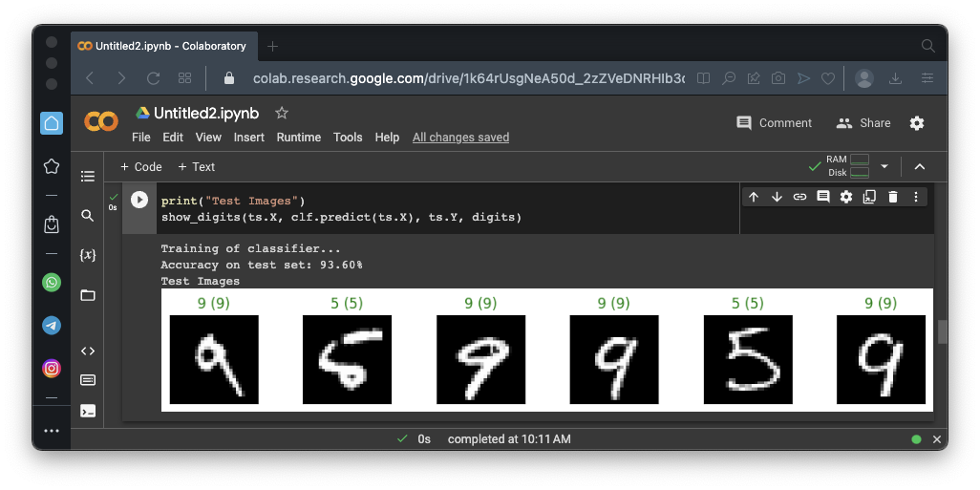
Task: Open Insert menu
Action: coord(248,137)
